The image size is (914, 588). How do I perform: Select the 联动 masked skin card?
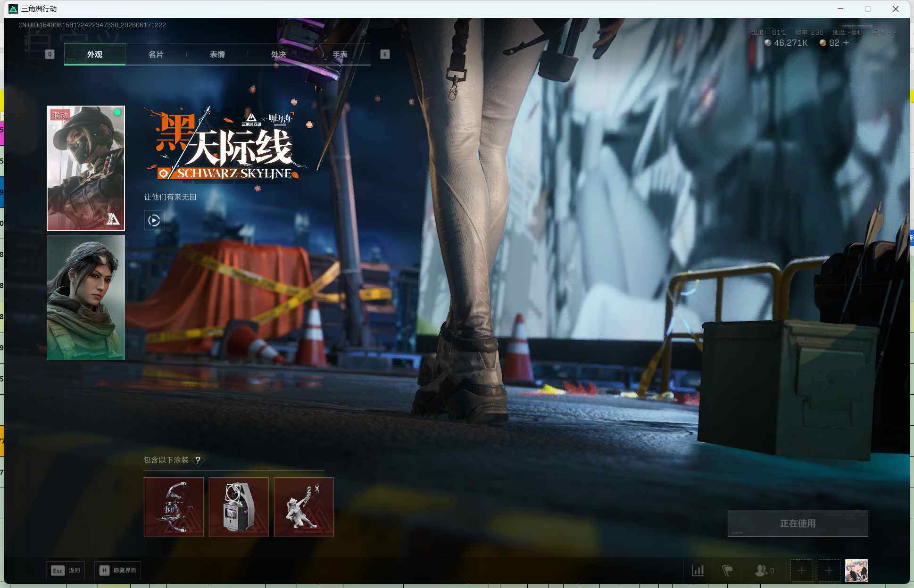pyautogui.click(x=86, y=168)
